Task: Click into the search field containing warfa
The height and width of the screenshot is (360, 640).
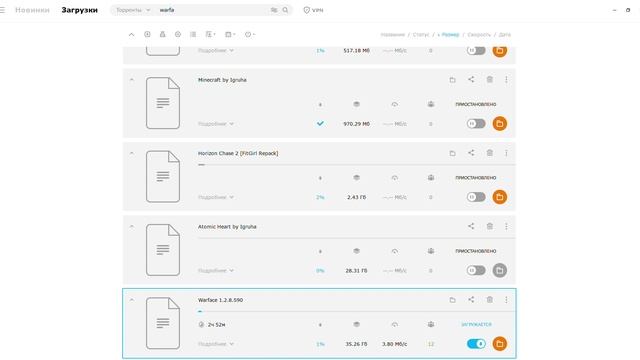Action: click(x=212, y=10)
